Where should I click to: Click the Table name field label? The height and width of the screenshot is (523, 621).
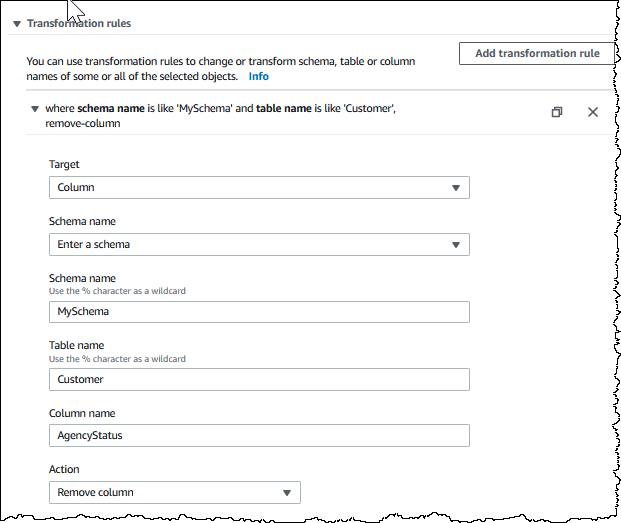77,346
